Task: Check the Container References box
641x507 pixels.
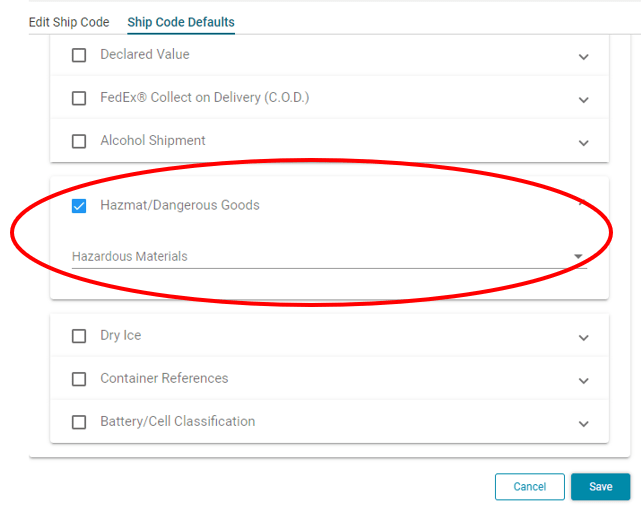Action: [79, 379]
